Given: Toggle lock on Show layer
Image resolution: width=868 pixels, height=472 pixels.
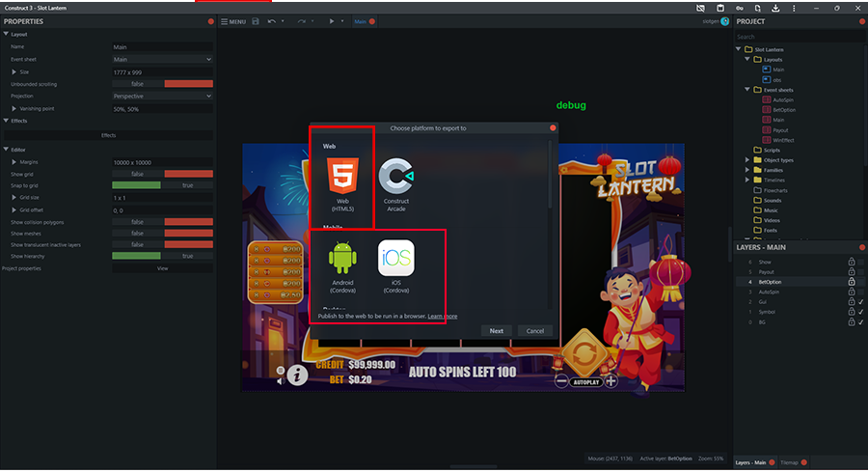Looking at the screenshot, I should (852, 262).
